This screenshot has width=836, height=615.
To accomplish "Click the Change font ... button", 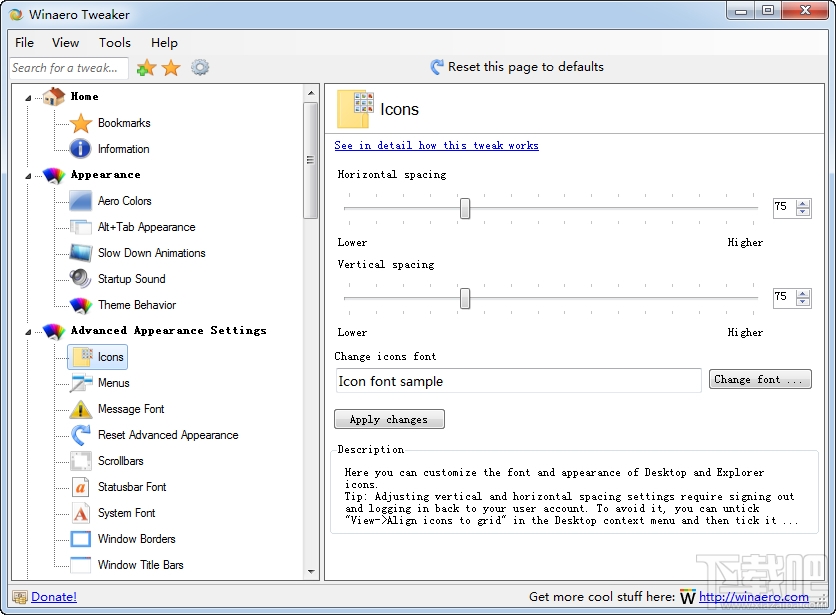I will (x=760, y=379).
